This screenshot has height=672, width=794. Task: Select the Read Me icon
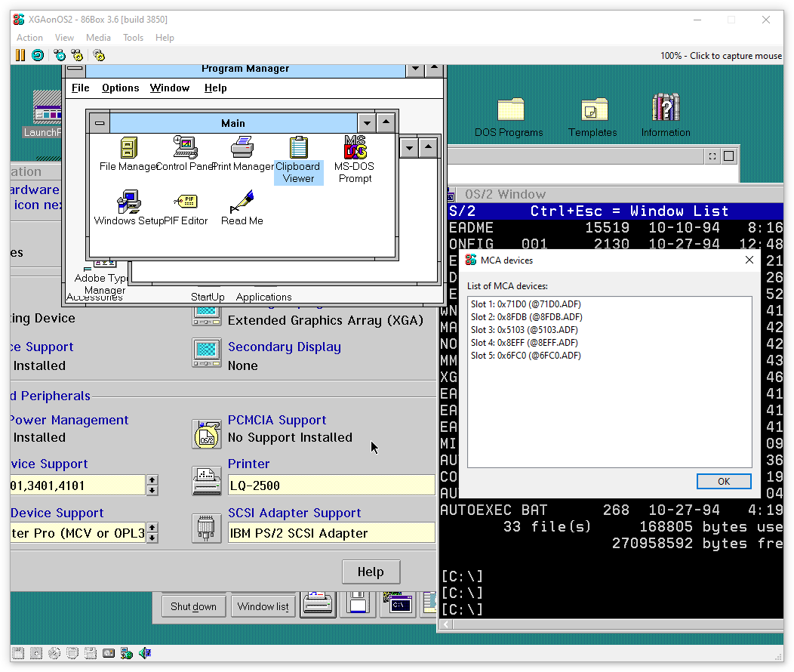coord(242,202)
